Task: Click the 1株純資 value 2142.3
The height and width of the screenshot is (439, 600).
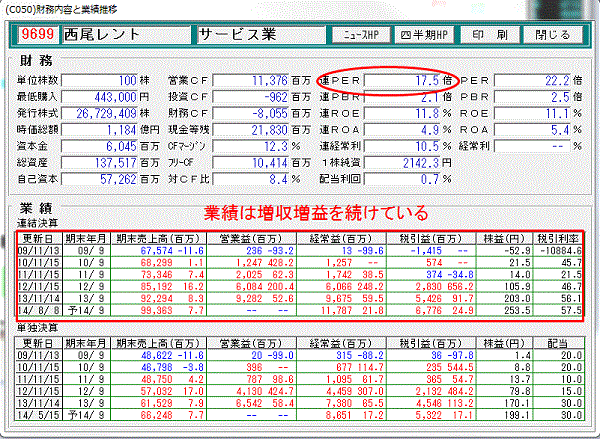Action: [x=402, y=163]
